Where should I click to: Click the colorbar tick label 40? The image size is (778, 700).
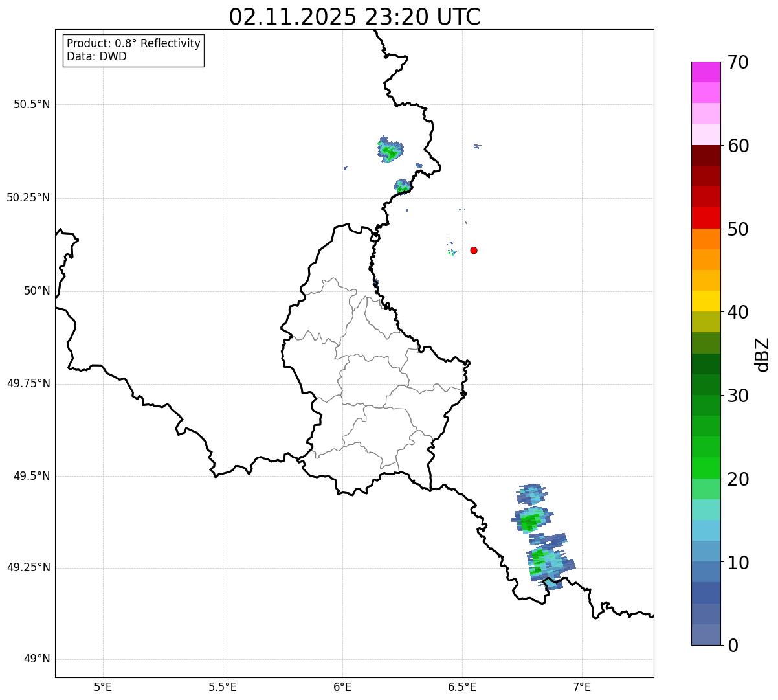738,312
